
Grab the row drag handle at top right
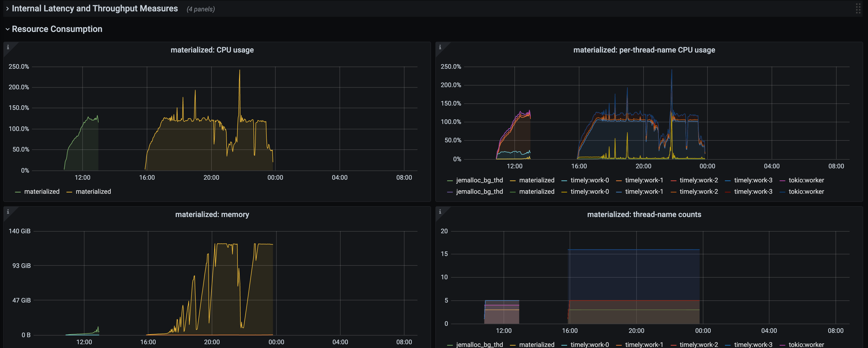[x=858, y=8]
